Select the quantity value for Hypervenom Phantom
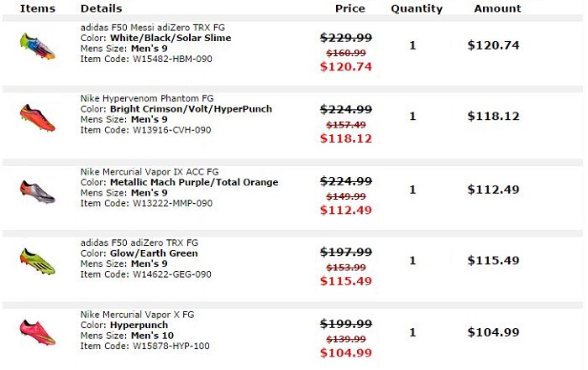This screenshot has height=370, width=588. click(412, 117)
